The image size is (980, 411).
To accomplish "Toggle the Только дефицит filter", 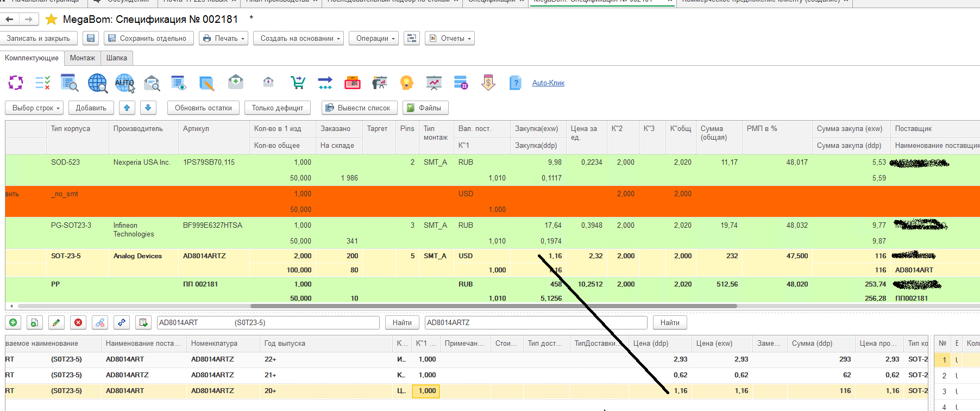I will pyautogui.click(x=278, y=108).
